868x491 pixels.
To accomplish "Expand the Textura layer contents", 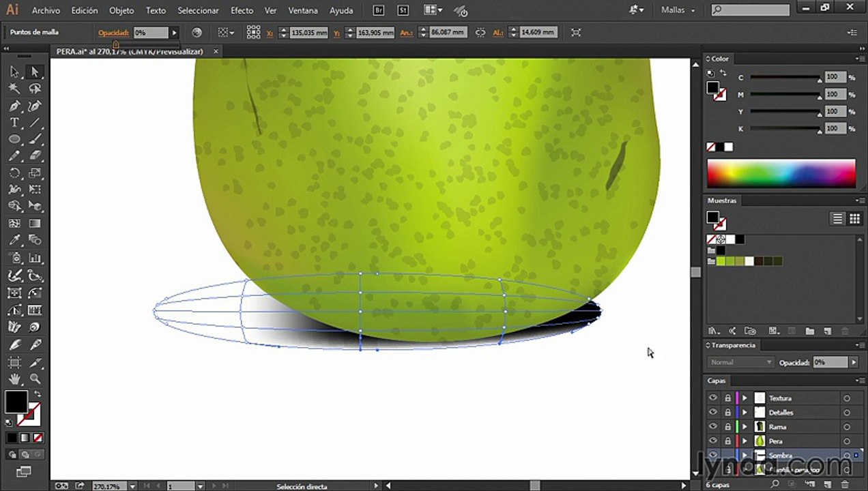I will [744, 398].
